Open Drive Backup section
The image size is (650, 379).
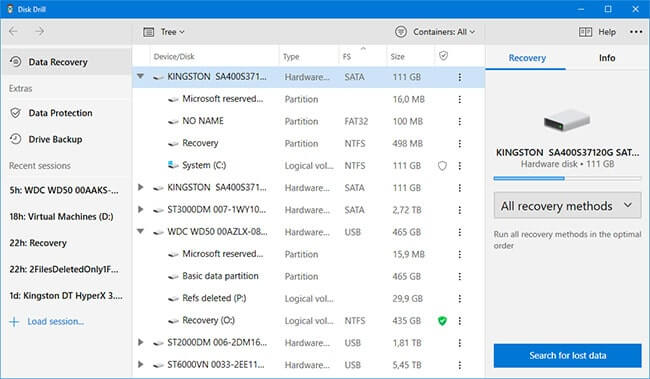[66, 139]
